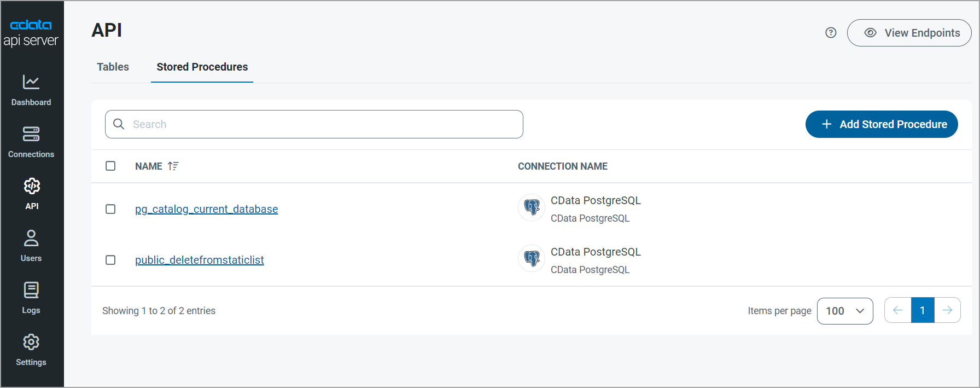
Task: Click the Add Stored Procedure button
Action: (881, 124)
